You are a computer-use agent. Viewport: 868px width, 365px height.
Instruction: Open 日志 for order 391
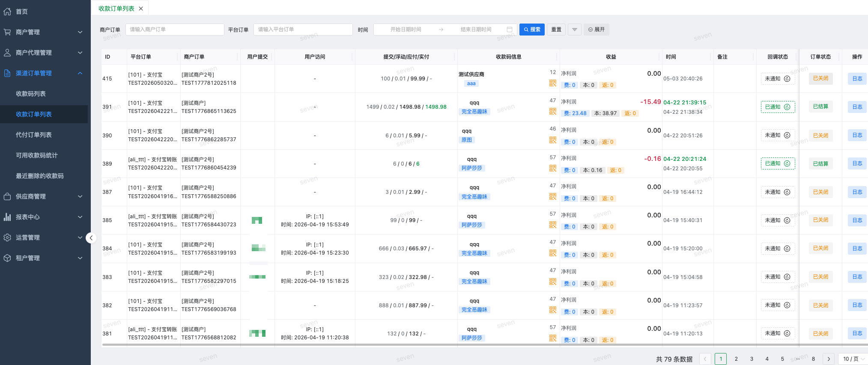(x=857, y=107)
